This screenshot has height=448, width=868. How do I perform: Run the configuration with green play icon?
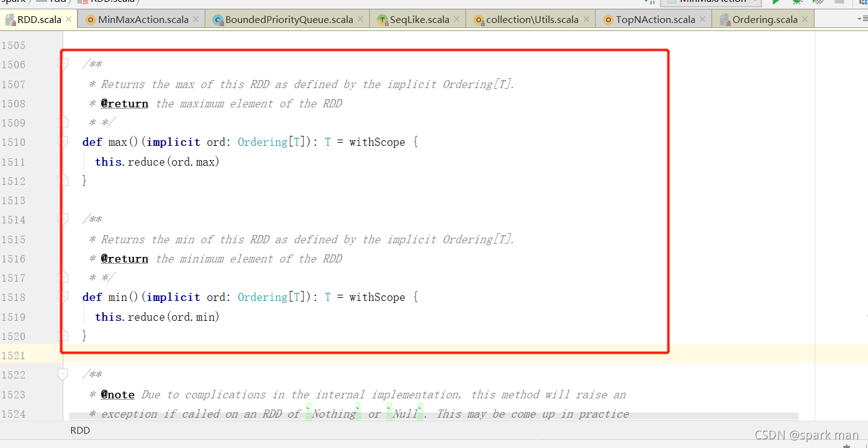(x=775, y=2)
